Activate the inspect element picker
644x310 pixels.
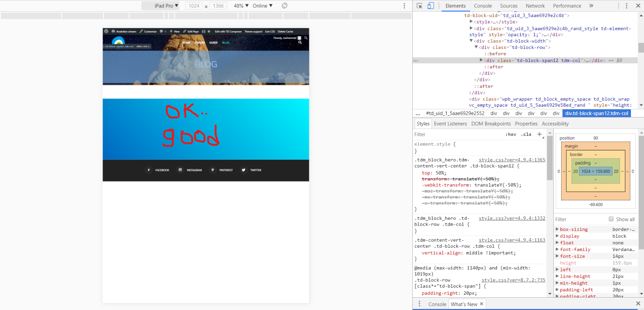(419, 6)
